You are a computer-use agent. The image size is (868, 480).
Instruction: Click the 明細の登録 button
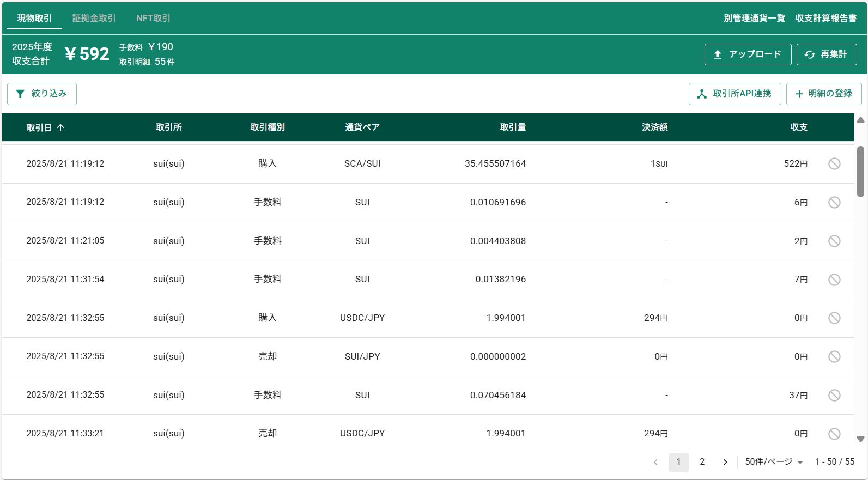click(824, 94)
